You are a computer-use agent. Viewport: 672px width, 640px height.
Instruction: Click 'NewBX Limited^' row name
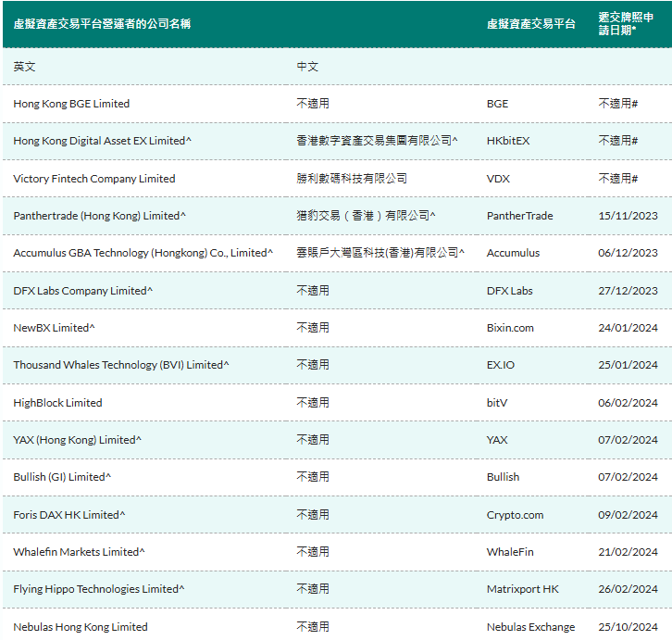click(x=54, y=328)
